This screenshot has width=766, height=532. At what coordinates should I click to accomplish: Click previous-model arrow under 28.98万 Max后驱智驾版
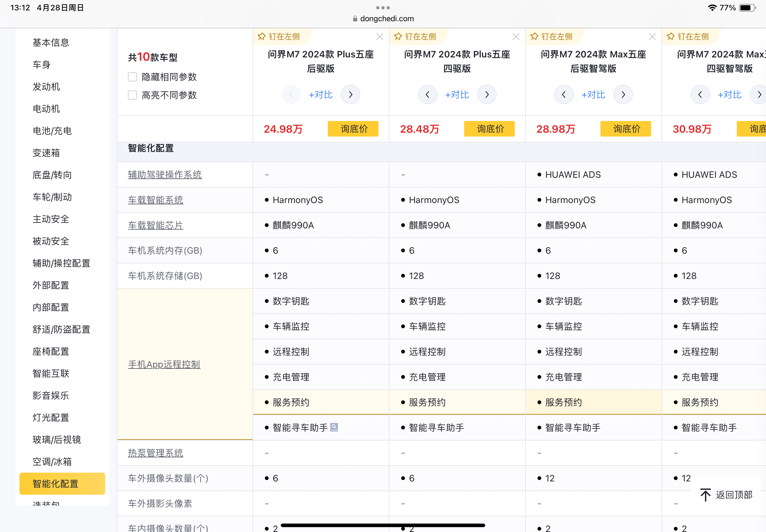point(564,95)
